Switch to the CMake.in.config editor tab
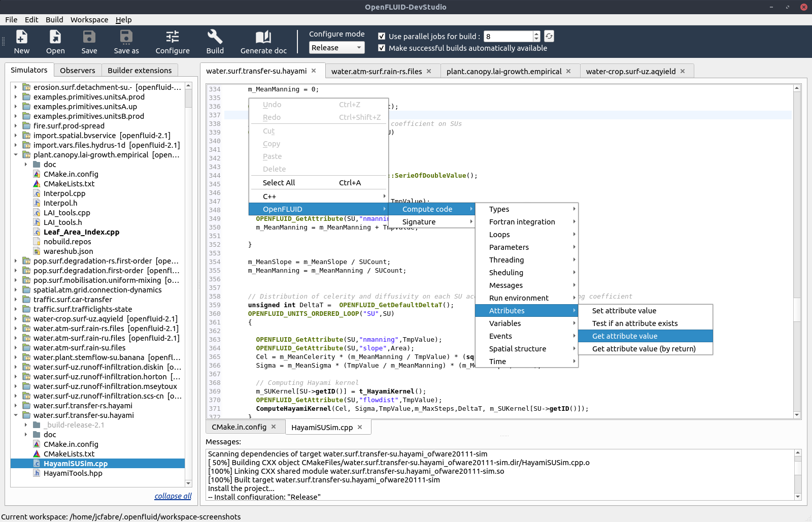The image size is (812, 522). 244,427
